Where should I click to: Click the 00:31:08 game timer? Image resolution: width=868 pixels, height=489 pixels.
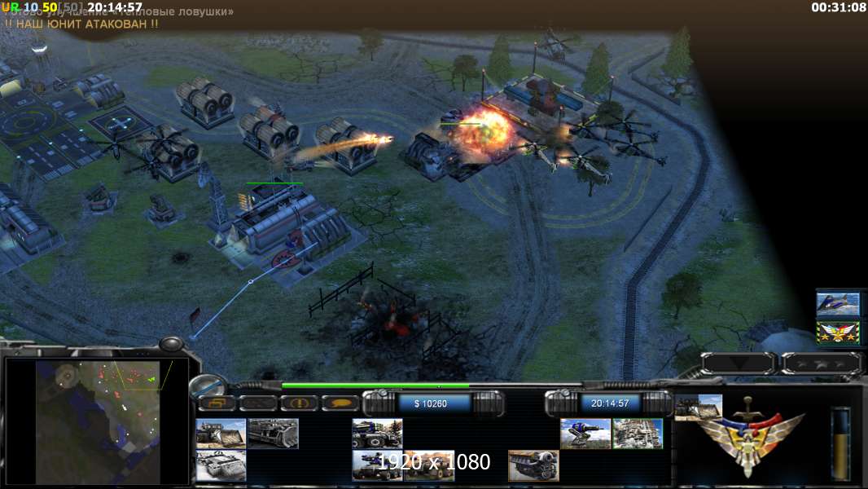838,8
